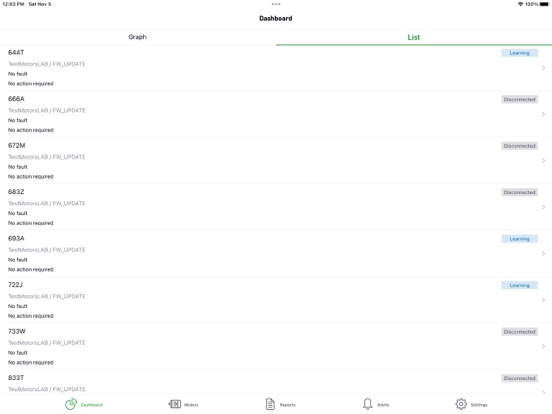The height and width of the screenshot is (414, 552).
Task: Expand motor 733W details chevron
Action: (x=544, y=346)
